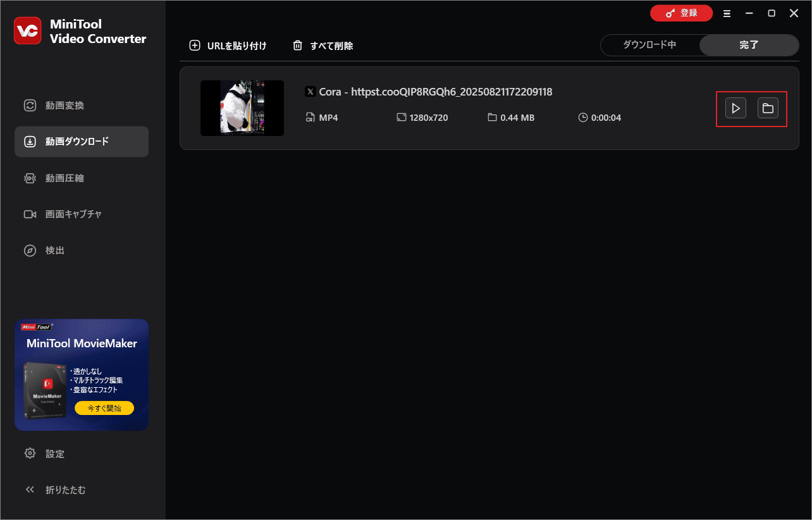Image resolution: width=812 pixels, height=520 pixels.
Task: Click the double chevron collapse icon
Action: tap(30, 490)
